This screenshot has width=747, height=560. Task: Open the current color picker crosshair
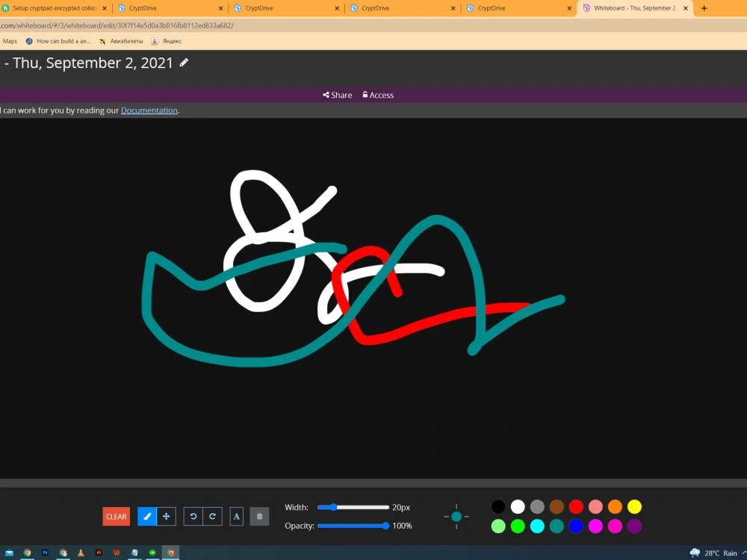pos(456,516)
